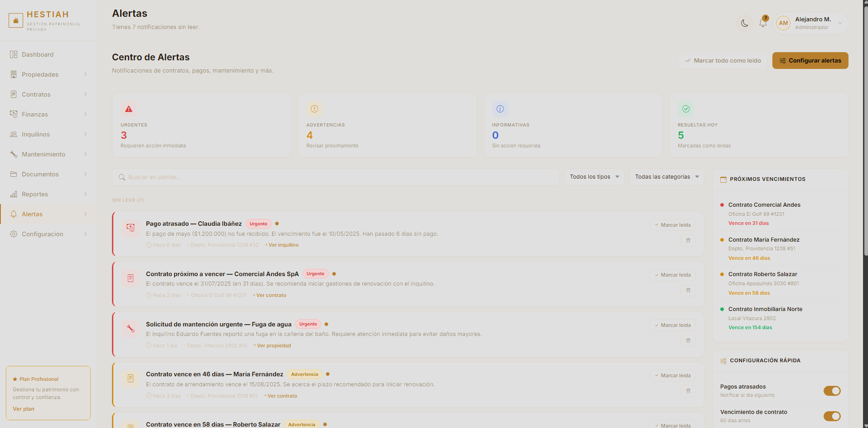Toggle the Pagos atrasados notification switch
The image size is (868, 428).
[x=832, y=391]
